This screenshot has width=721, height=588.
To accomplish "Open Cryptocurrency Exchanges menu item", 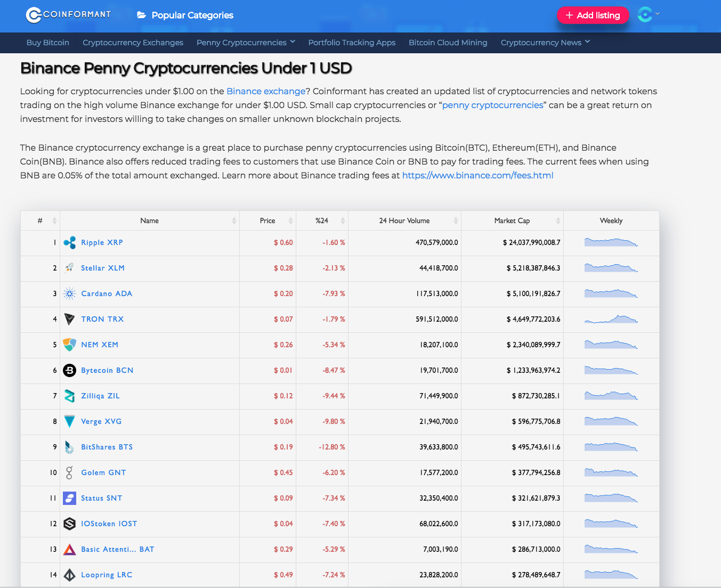I will (x=133, y=43).
